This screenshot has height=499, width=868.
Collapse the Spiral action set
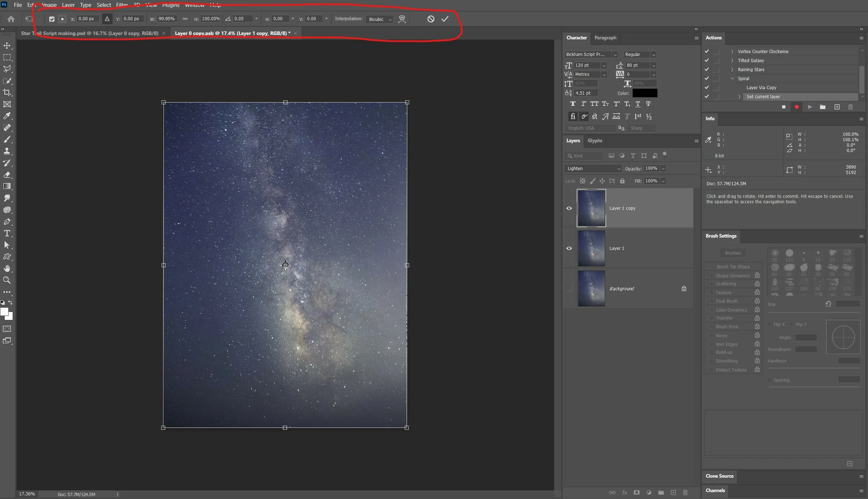(732, 78)
